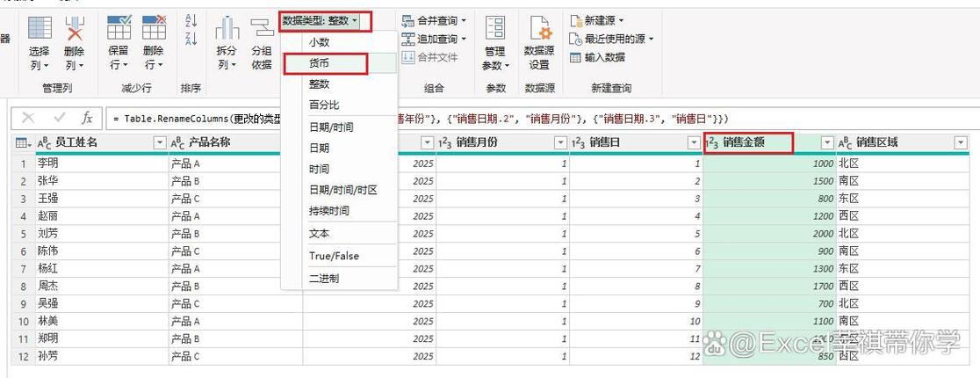
Task: Click the ABC type icon of 产品名称
Action: [x=178, y=143]
